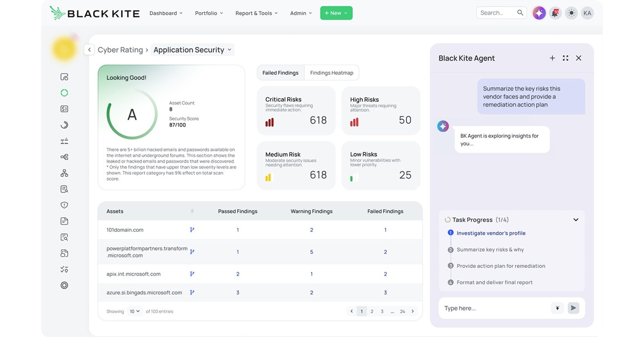644x337 pixels.
Task: Click the next page arrow in pagination
Action: pyautogui.click(x=412, y=311)
